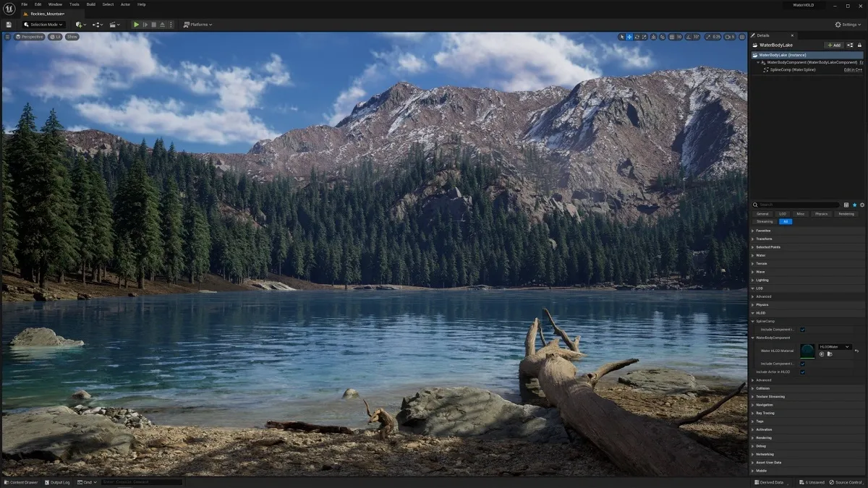Click the Add button in Details
Viewport: 868px width, 488px height.
(x=833, y=45)
